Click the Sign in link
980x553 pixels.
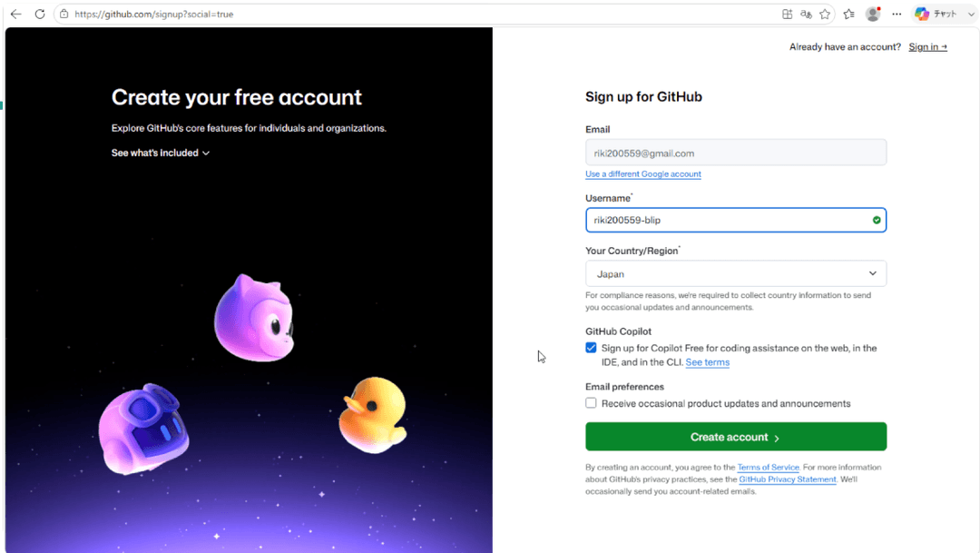coord(927,47)
